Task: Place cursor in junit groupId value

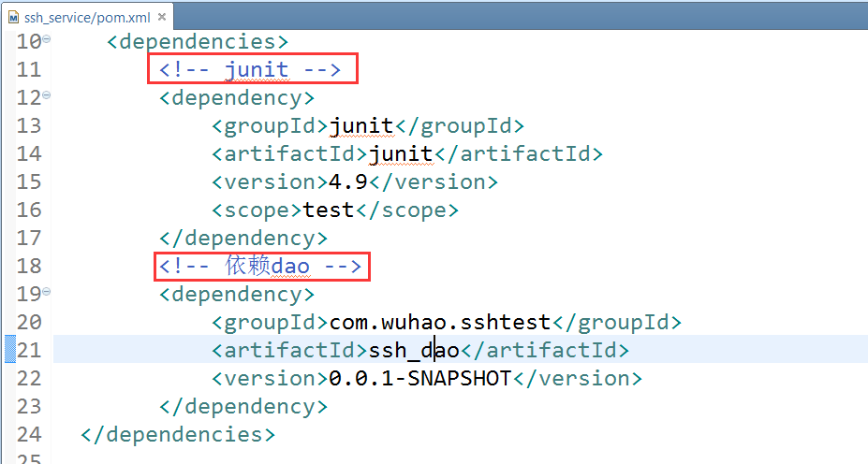Action: click(x=360, y=125)
